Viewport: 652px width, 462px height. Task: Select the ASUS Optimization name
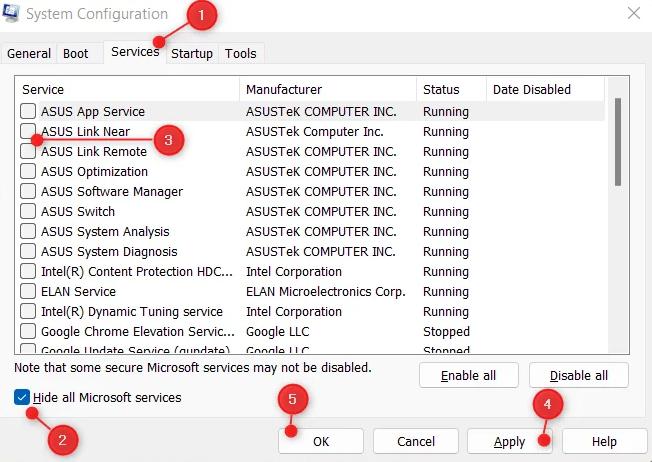coord(94,171)
